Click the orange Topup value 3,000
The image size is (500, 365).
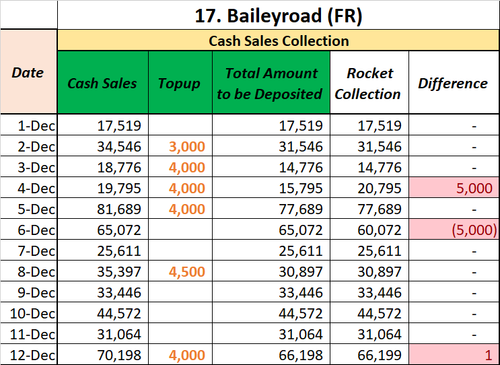(x=180, y=146)
